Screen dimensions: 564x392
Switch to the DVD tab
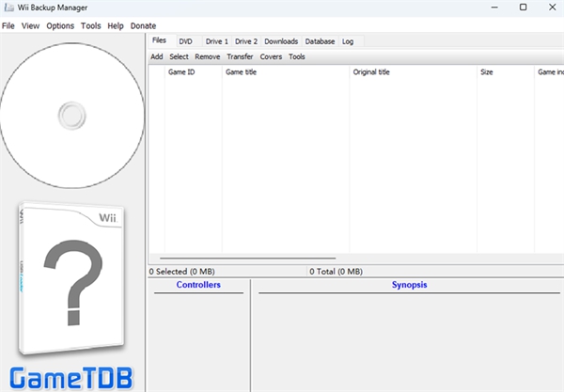coord(185,41)
